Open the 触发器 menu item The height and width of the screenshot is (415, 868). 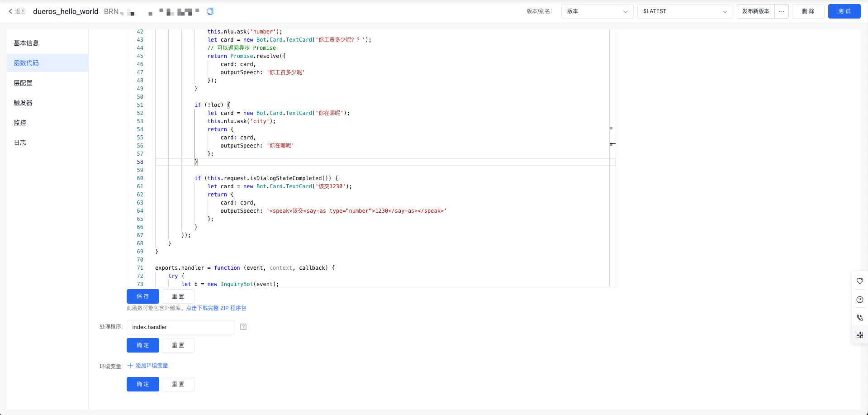pos(47,103)
